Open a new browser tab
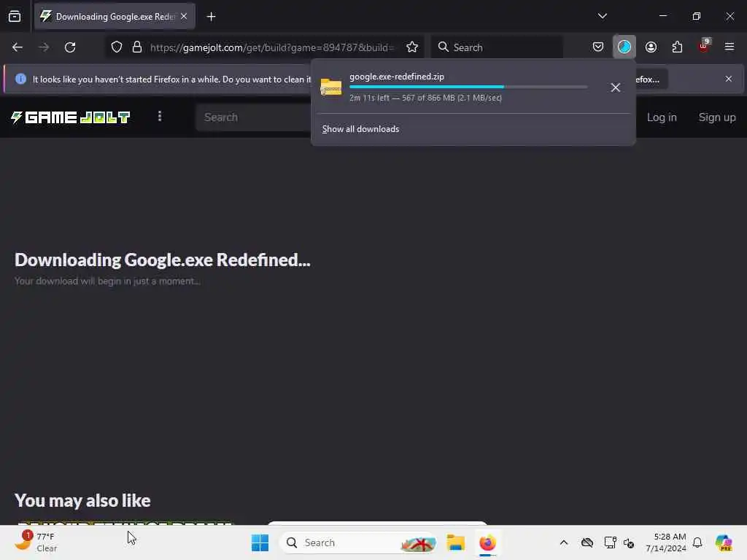 tap(211, 17)
